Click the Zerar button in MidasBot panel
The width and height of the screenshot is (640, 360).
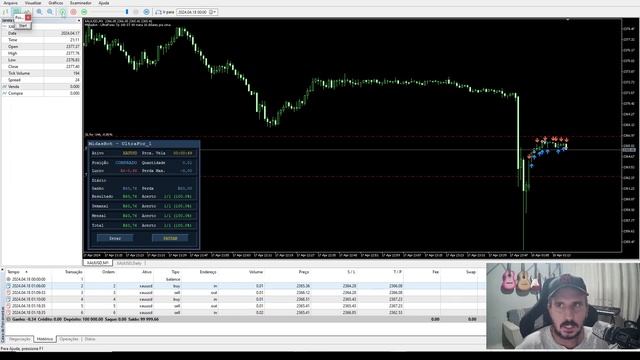(115, 238)
